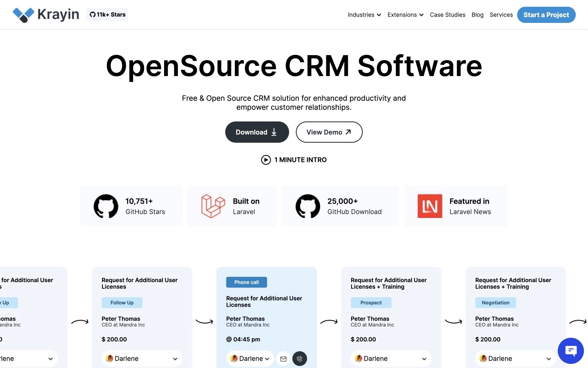Click Industries chevron arrow
Image resolution: width=588 pixels, height=368 pixels.
(x=379, y=15)
